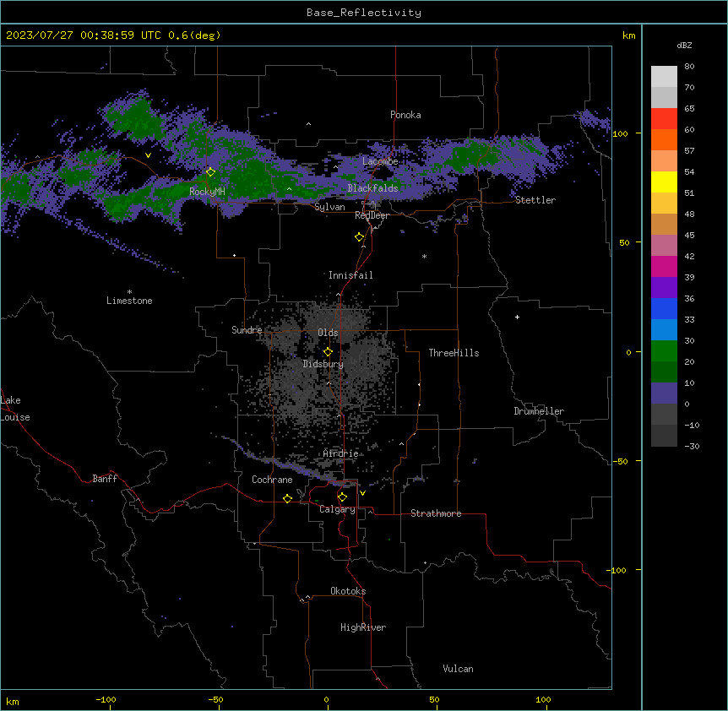The width and height of the screenshot is (728, 711).
Task: Click the Banff map label
Action: tap(105, 479)
